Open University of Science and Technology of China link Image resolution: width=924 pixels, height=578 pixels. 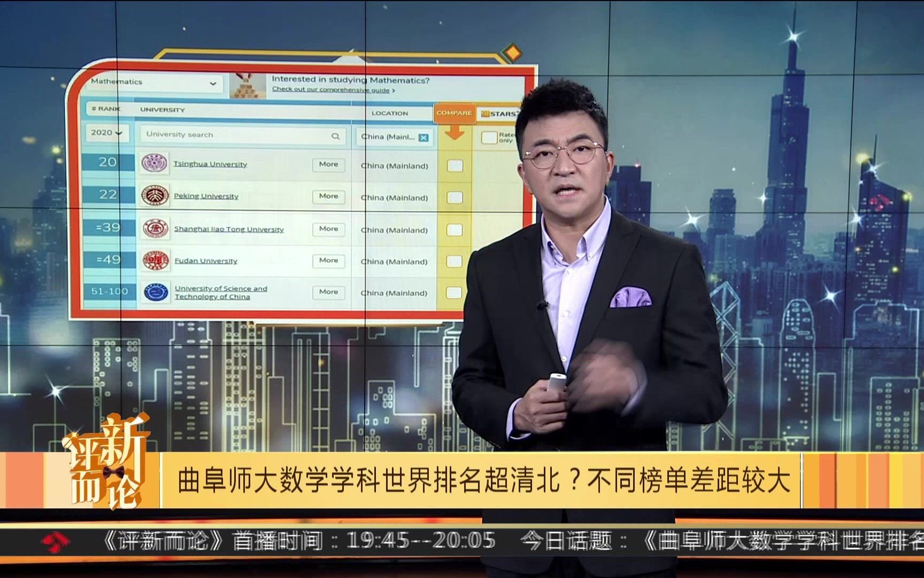(221, 292)
